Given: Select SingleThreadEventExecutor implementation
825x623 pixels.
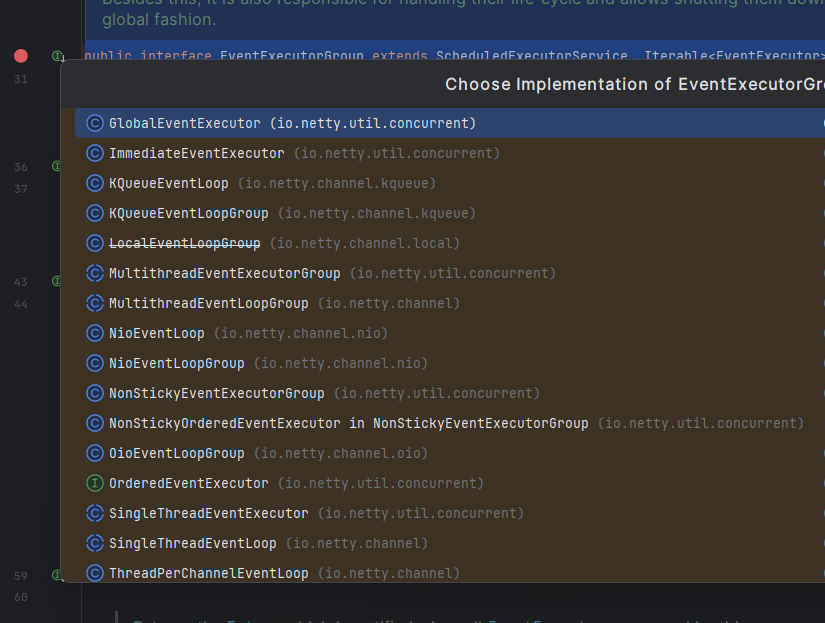Looking at the screenshot, I should (450, 513).
